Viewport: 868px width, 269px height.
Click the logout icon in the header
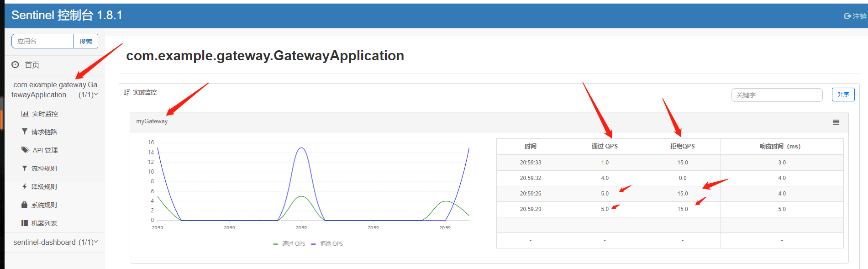tap(847, 16)
